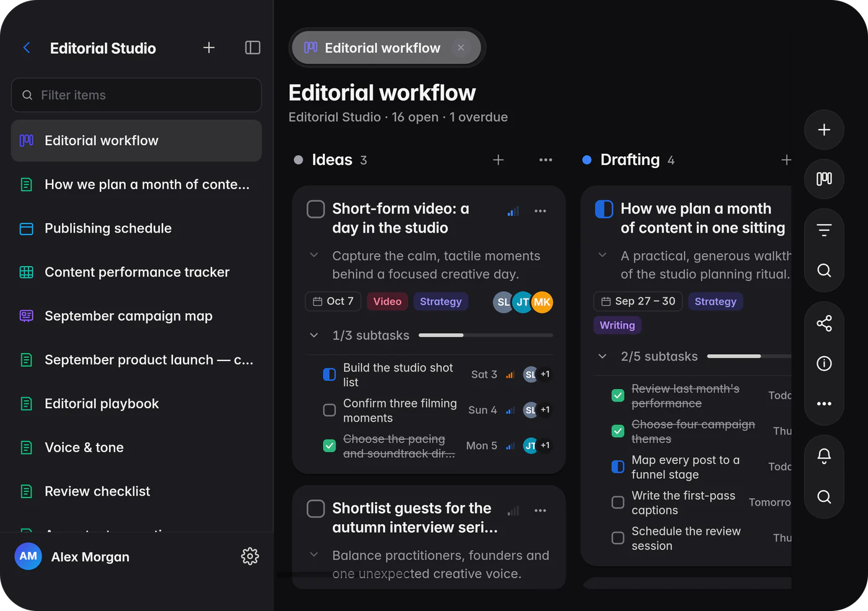Go back using the sidebar back arrow
The height and width of the screenshot is (611, 868).
click(x=27, y=48)
